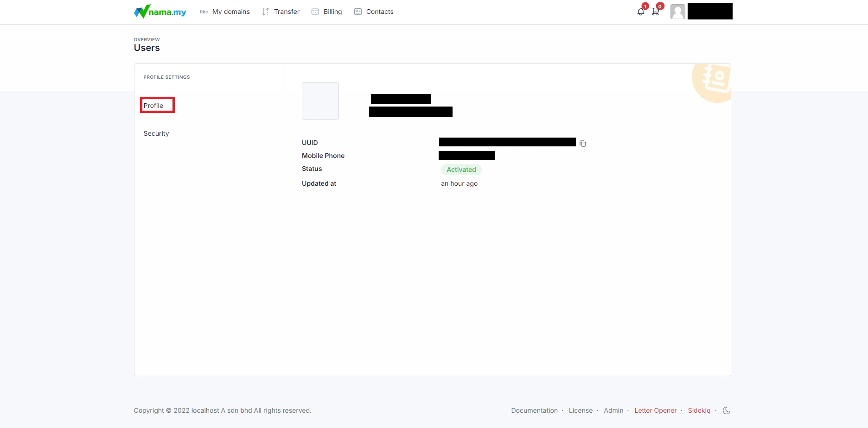Open the notifications bell icon
The width and height of the screenshot is (868, 428).
click(640, 12)
